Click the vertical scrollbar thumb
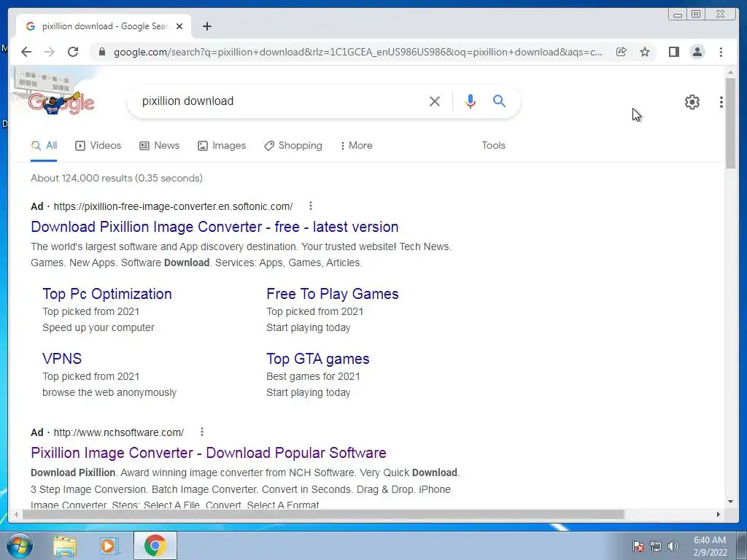This screenshot has width=747, height=560. tap(730, 122)
